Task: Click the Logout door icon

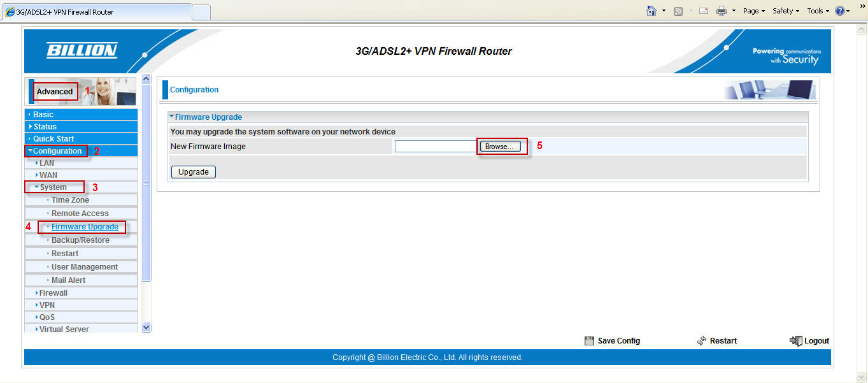Action: [x=795, y=341]
